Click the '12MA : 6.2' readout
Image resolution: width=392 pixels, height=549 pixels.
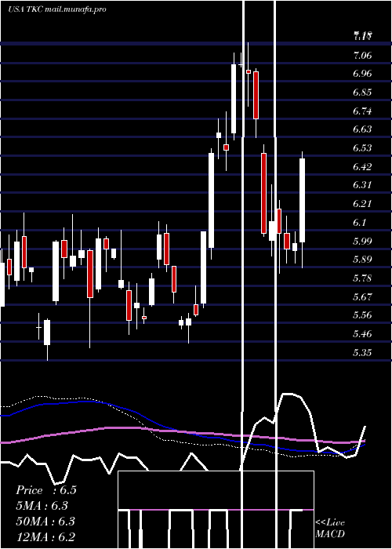45,537
